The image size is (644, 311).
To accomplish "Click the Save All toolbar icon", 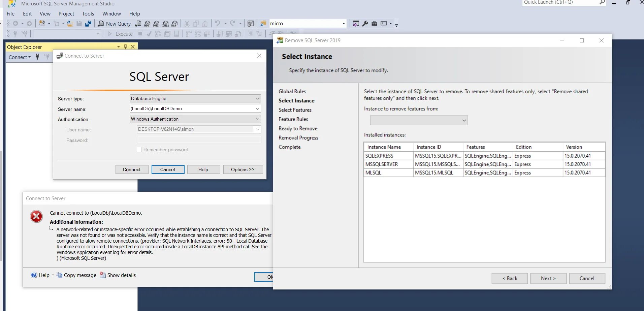I will (88, 24).
